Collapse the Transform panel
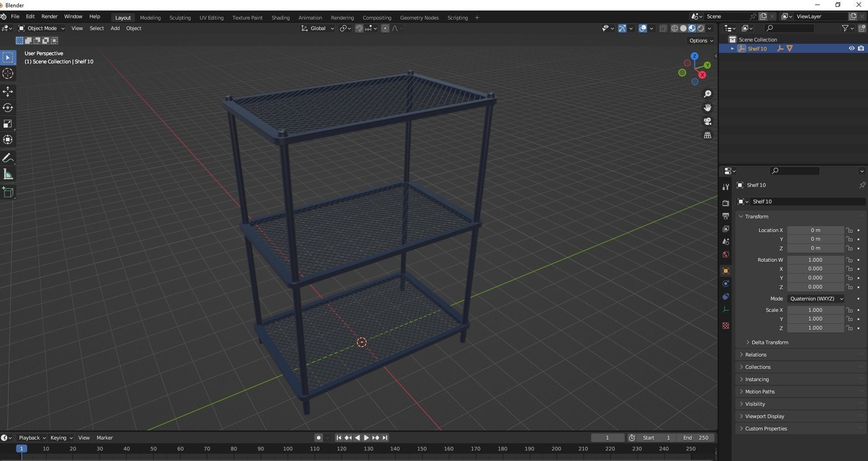The image size is (868, 461). [x=756, y=217]
